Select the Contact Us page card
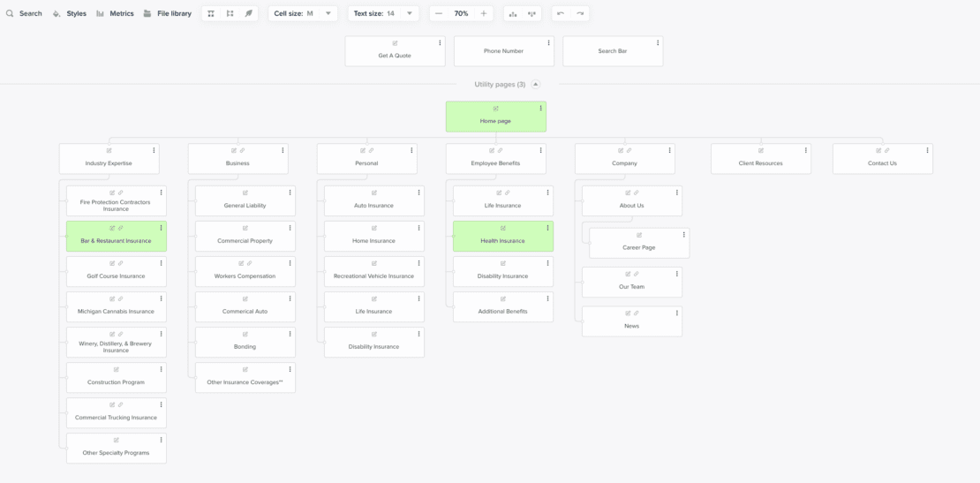Viewport: 980px width, 483px height. tap(881, 162)
